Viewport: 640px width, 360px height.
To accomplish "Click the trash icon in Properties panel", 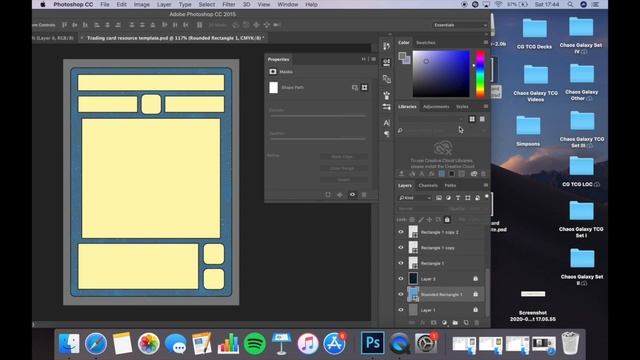I will coord(364,195).
